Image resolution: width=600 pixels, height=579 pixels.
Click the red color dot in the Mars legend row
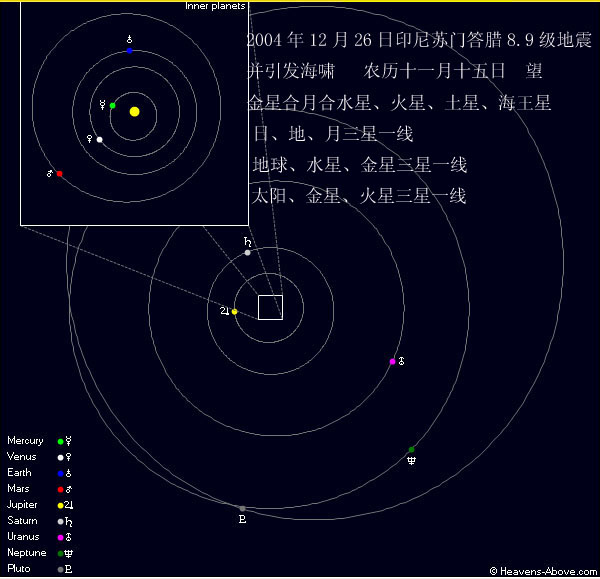point(60,489)
